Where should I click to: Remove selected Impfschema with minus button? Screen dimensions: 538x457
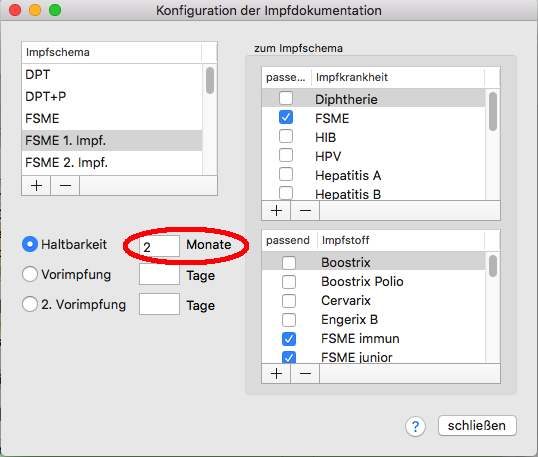(65, 186)
